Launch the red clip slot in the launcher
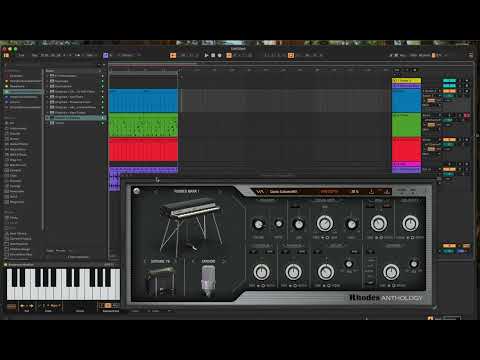The width and height of the screenshot is (480, 360). (406, 150)
